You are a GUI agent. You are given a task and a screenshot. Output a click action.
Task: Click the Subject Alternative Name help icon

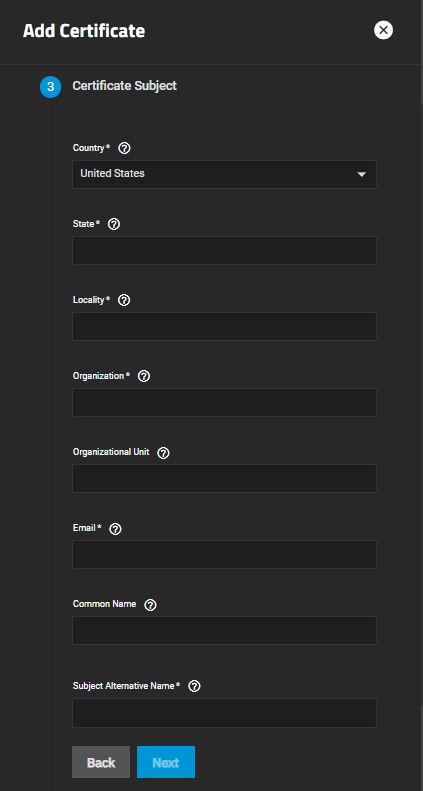tap(194, 686)
